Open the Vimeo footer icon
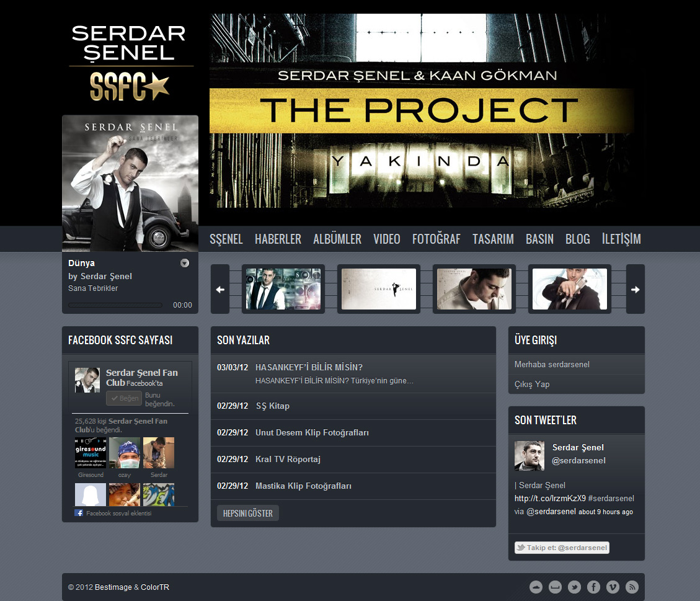Image resolution: width=700 pixels, height=601 pixels. (613, 587)
